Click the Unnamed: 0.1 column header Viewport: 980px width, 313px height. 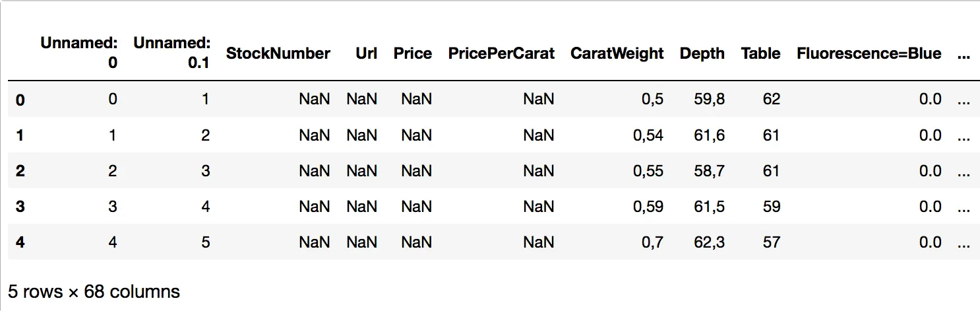171,53
